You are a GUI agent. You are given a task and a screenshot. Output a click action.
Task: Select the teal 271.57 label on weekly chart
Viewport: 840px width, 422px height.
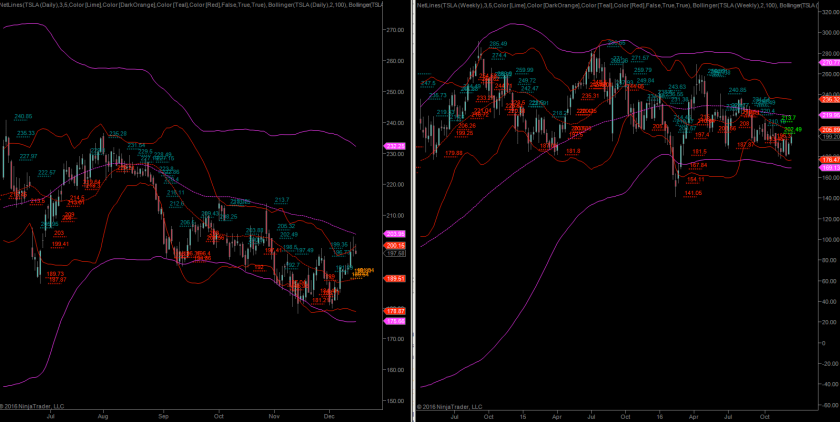pos(640,58)
